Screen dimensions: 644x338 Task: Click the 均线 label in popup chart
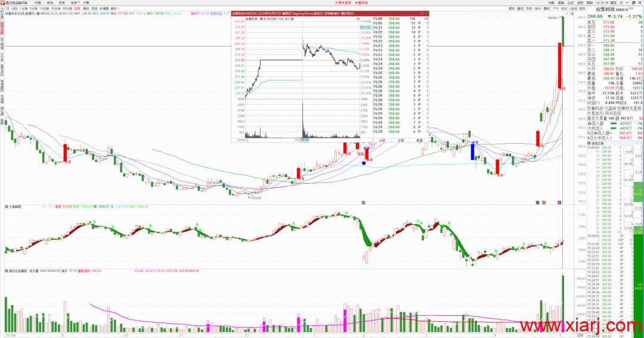280,19
